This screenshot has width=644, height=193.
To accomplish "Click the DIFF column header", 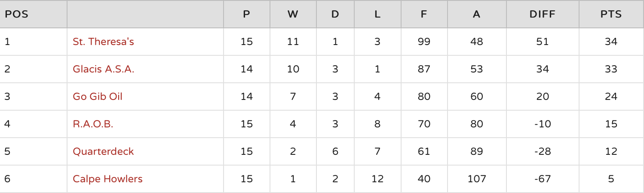I will click(542, 14).
